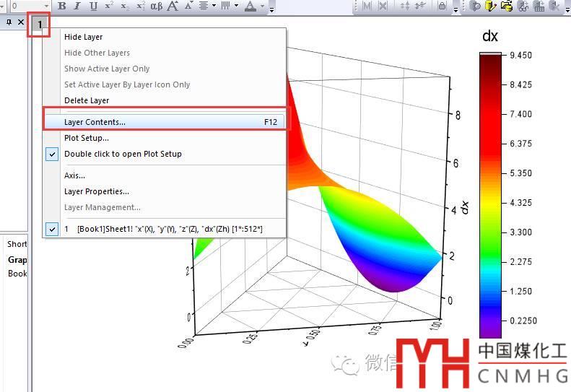Increase font size with large A
This screenshot has width=571, height=392.
pos(173,6)
